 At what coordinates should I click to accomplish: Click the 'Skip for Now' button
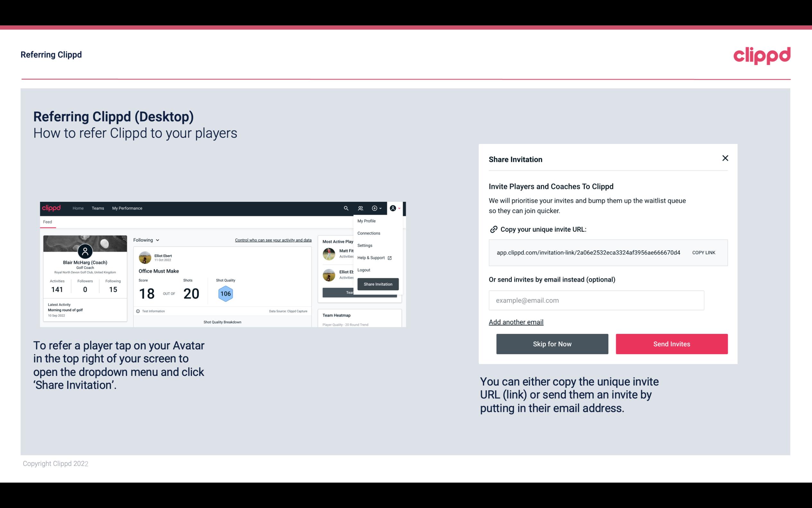point(552,343)
